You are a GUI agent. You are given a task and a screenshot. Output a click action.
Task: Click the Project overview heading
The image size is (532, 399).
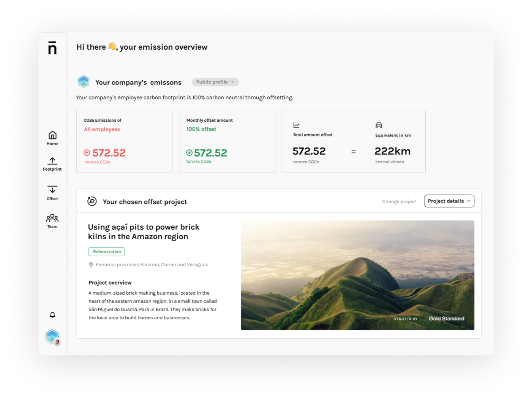click(110, 283)
